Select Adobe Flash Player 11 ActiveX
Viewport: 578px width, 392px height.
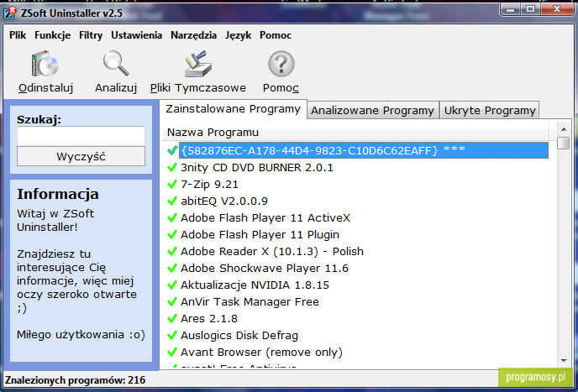265,217
